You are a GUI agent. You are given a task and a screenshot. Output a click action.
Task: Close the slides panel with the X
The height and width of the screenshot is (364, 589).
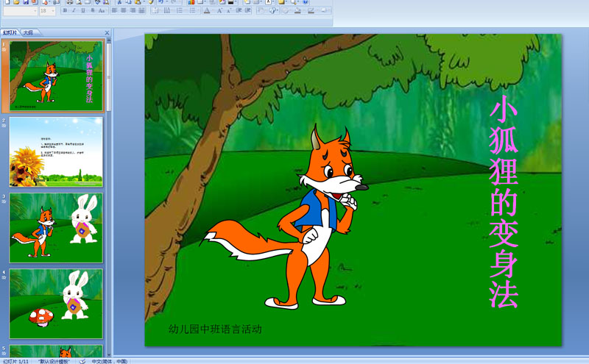[107, 32]
